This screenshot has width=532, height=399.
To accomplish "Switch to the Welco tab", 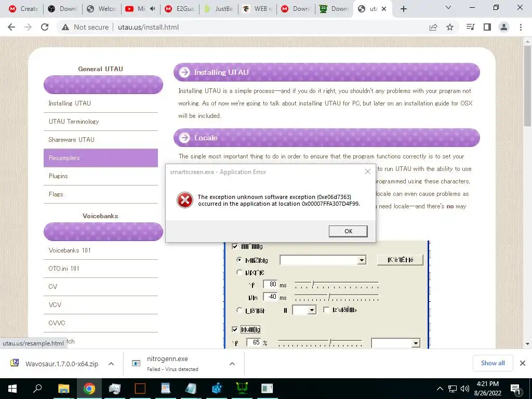I will (x=101, y=9).
